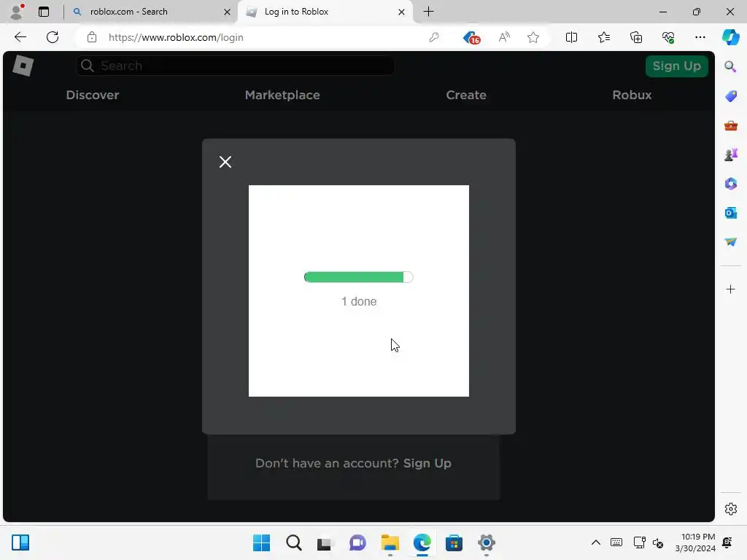Open the sidebar Tools briefcase icon
Viewport: 747px width, 560px height.
[730, 125]
